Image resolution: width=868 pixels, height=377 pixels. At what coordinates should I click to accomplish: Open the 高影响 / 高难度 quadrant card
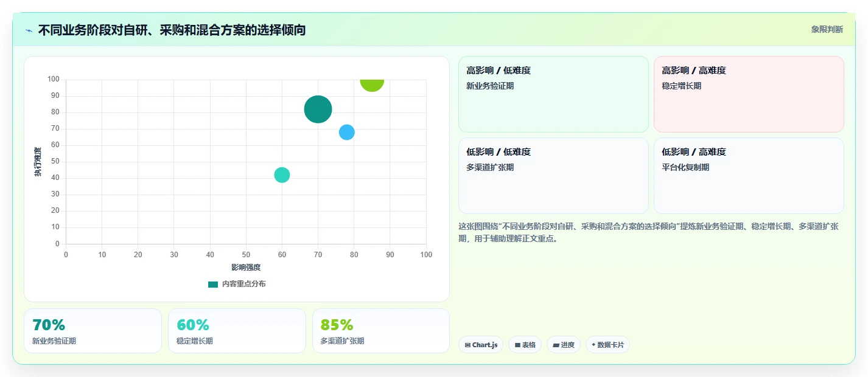pos(749,94)
